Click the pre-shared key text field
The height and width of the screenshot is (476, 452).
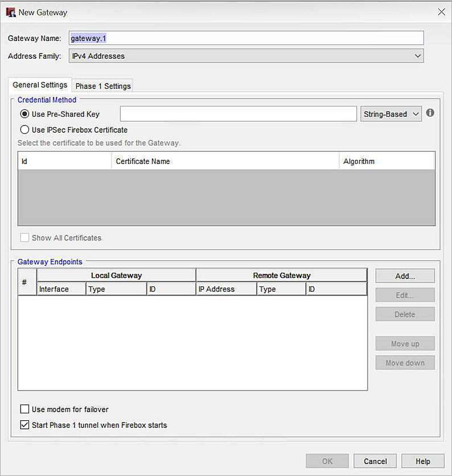[239, 114]
